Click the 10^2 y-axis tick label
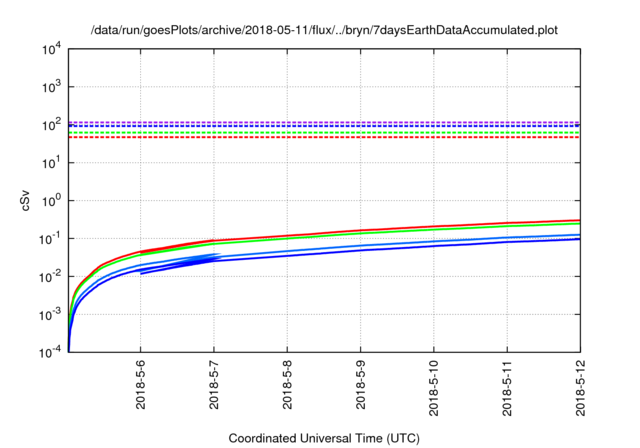This screenshot has height=448, width=640. click(51, 124)
